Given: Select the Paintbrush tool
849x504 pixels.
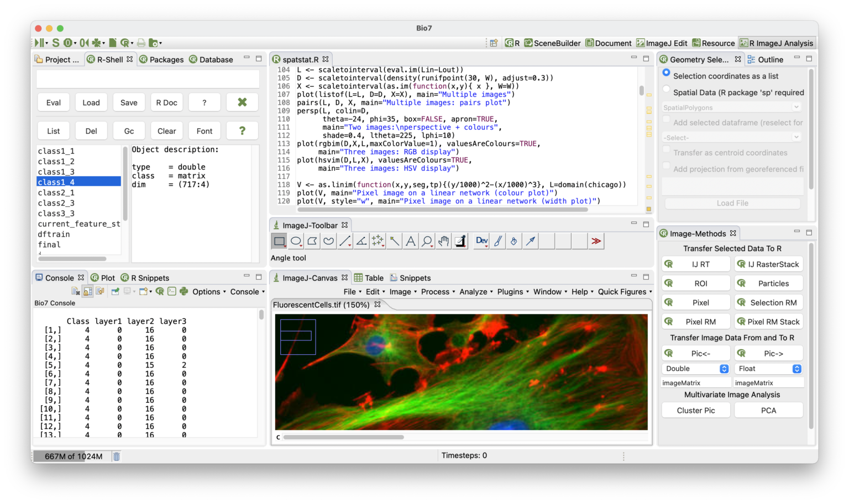Looking at the screenshot, I should tap(498, 241).
